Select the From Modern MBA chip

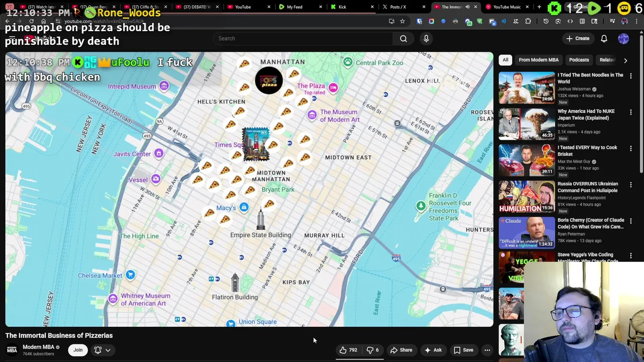(538, 60)
